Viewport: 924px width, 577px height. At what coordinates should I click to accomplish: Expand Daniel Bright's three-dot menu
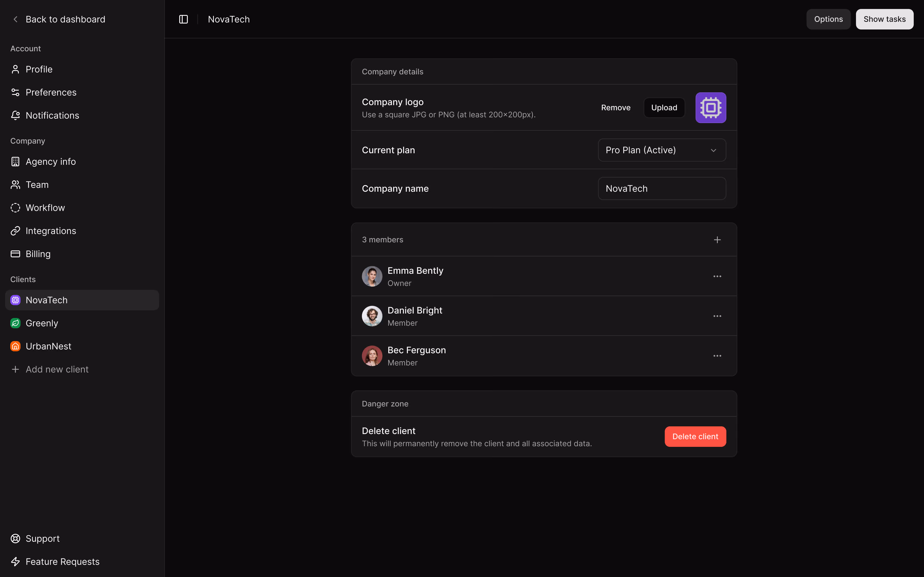point(717,316)
